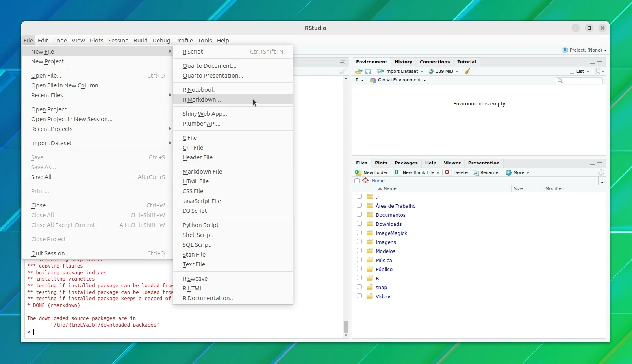Viewport: 632px width, 364px height.
Task: Check the box for the .r folder
Action: click(x=359, y=196)
